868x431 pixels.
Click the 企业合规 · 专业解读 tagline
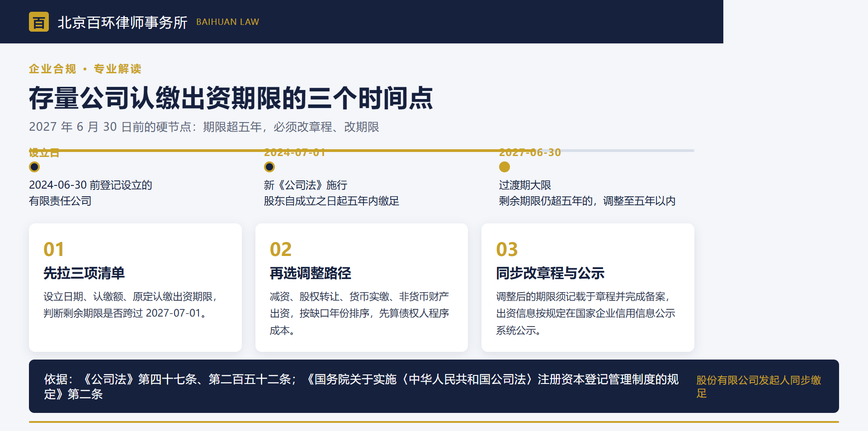tap(85, 69)
